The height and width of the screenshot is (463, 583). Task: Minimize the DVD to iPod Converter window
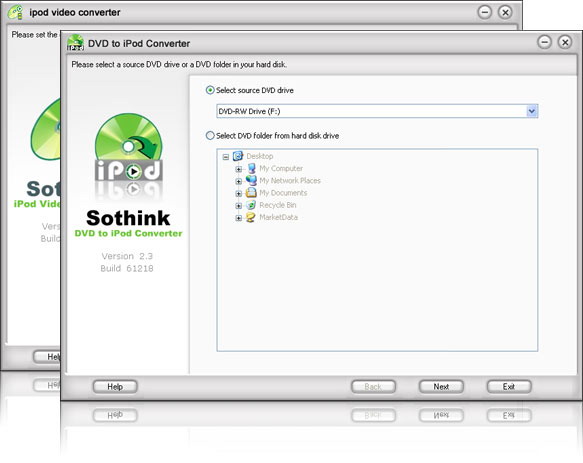[x=544, y=42]
